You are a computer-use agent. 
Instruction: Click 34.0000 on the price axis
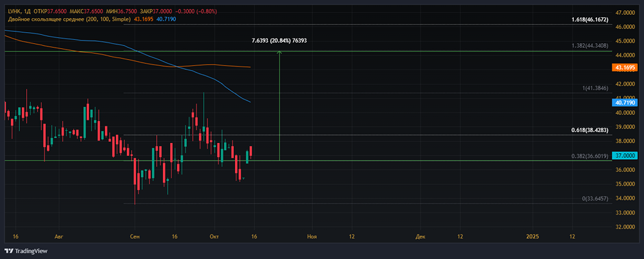pos(625,198)
